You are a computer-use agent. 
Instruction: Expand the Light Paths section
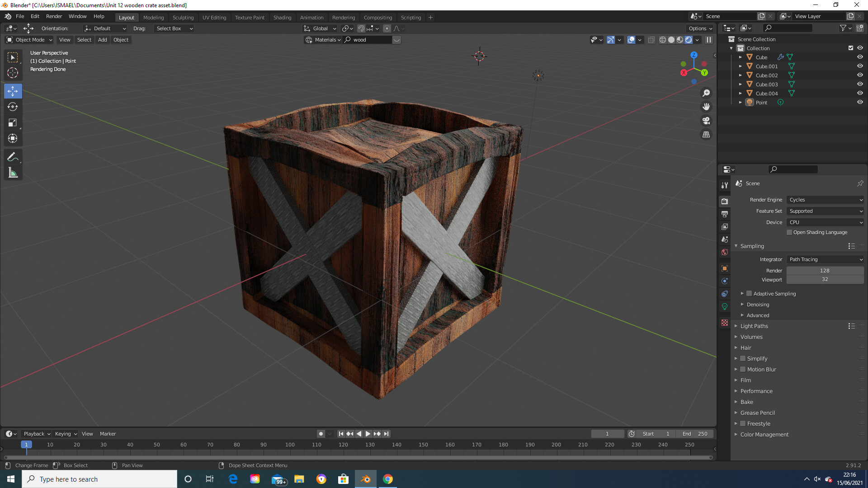tap(753, 326)
